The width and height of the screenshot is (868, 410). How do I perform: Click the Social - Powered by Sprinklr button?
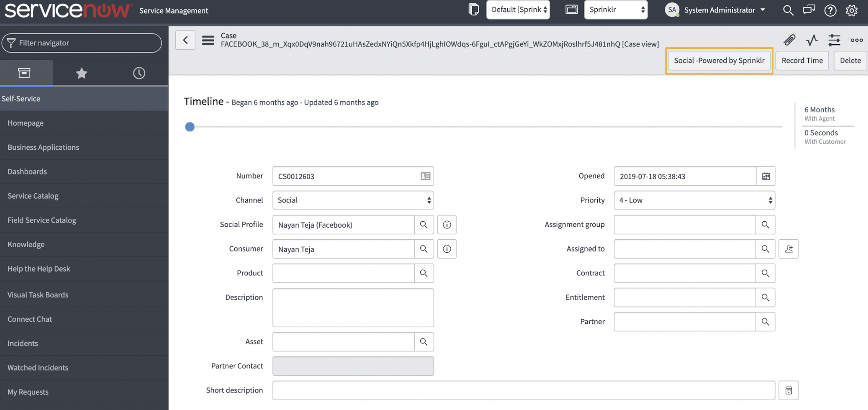719,61
